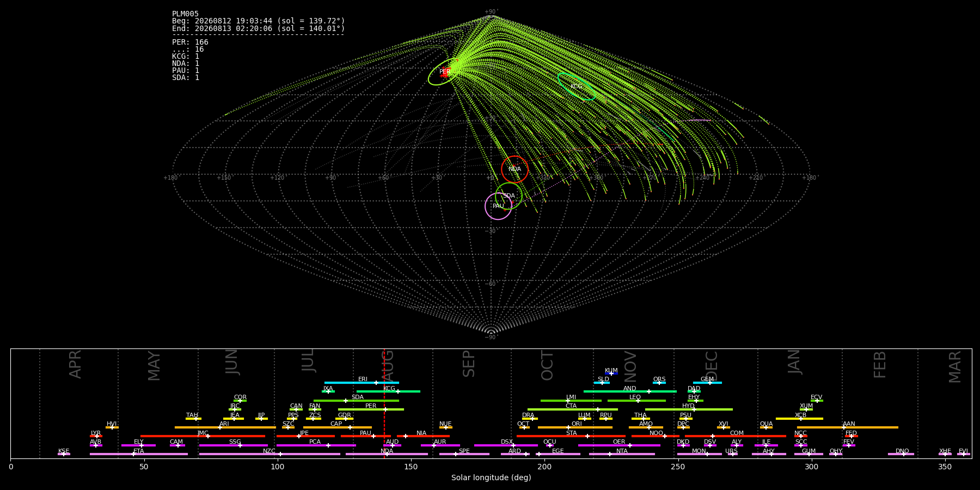
Task: Click the red dashed current-date line
Action: point(384,403)
